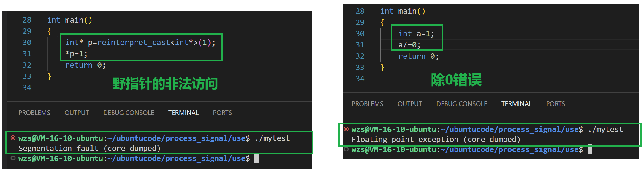The image size is (644, 174).
Task: Click 'Floating point exception (core dumped)' output
Action: pos(436,139)
